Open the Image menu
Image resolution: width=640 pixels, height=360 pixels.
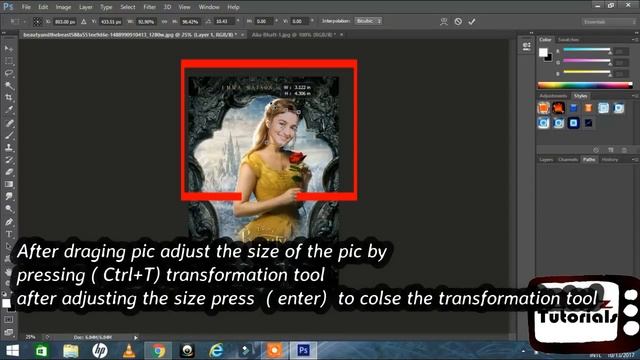click(63, 7)
